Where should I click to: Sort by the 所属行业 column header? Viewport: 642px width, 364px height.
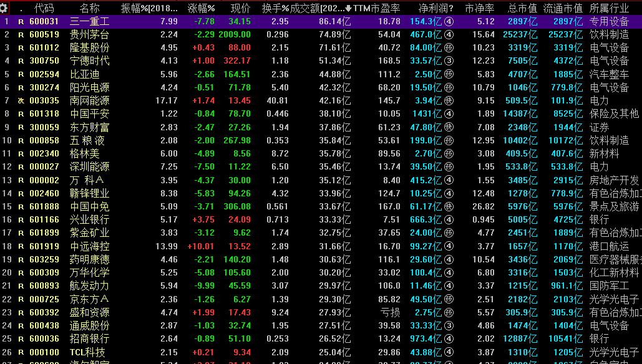pyautogui.click(x=609, y=8)
